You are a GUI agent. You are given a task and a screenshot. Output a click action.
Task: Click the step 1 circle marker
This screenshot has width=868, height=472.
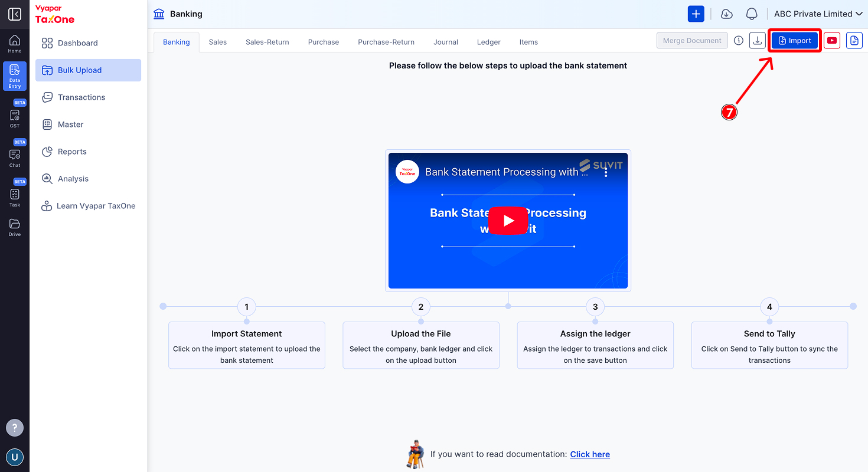click(x=247, y=307)
